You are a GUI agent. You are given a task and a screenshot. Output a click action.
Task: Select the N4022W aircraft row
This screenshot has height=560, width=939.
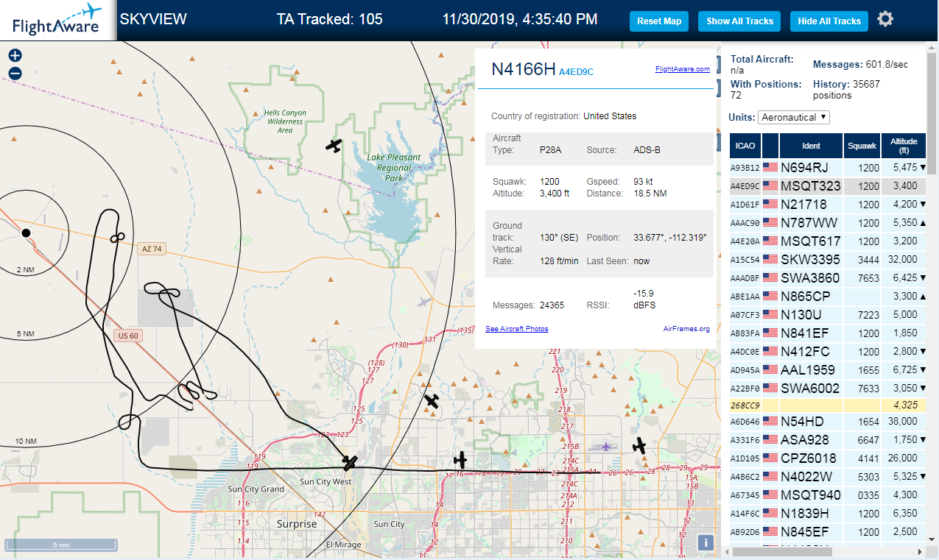828,477
